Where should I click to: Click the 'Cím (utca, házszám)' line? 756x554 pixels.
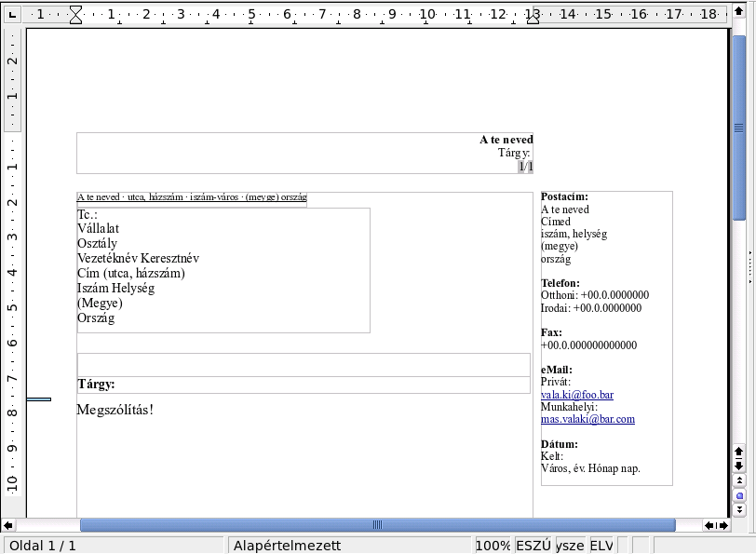[x=131, y=274]
